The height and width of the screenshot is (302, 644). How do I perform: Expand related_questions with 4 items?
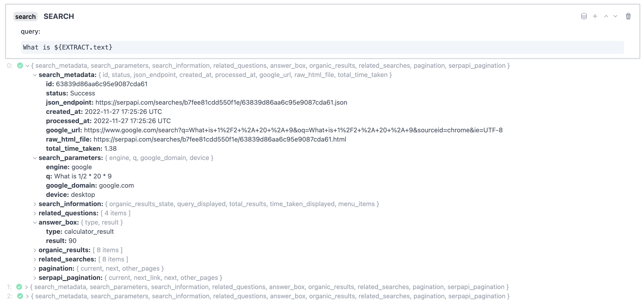35,213
